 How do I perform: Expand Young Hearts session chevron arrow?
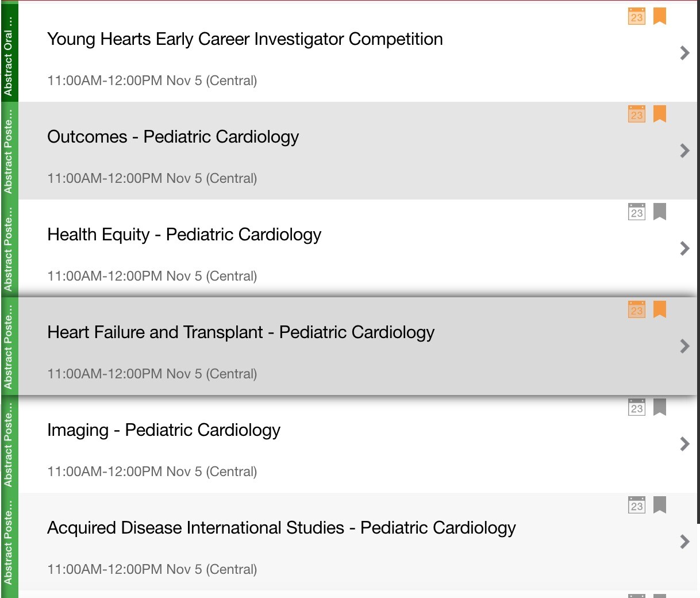(x=684, y=53)
